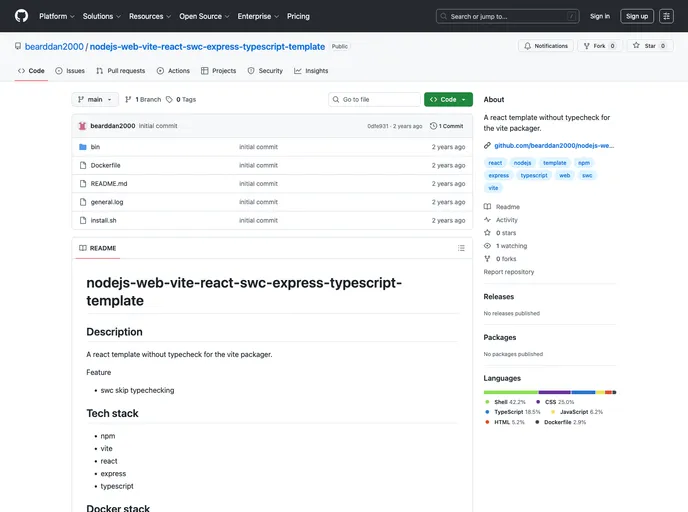
Task: Click the Sign up button
Action: point(636,16)
